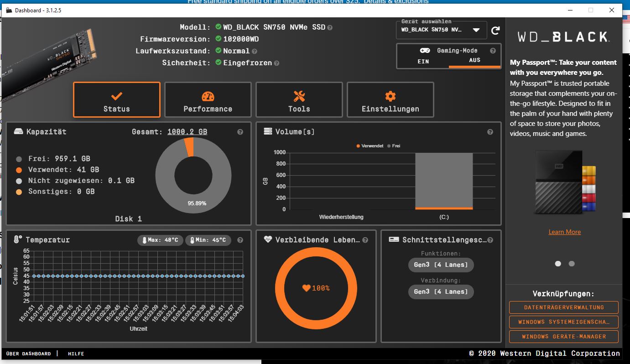The image size is (630, 364).
Task: Toggle Verwendet series in Volume chart legend
Action: (x=370, y=146)
